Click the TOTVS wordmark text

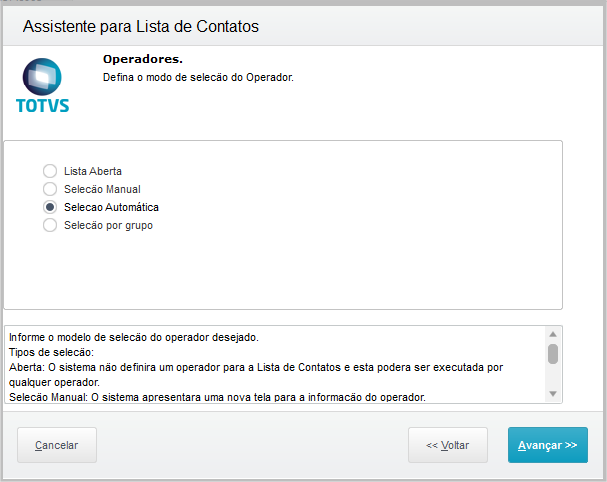pyautogui.click(x=43, y=105)
